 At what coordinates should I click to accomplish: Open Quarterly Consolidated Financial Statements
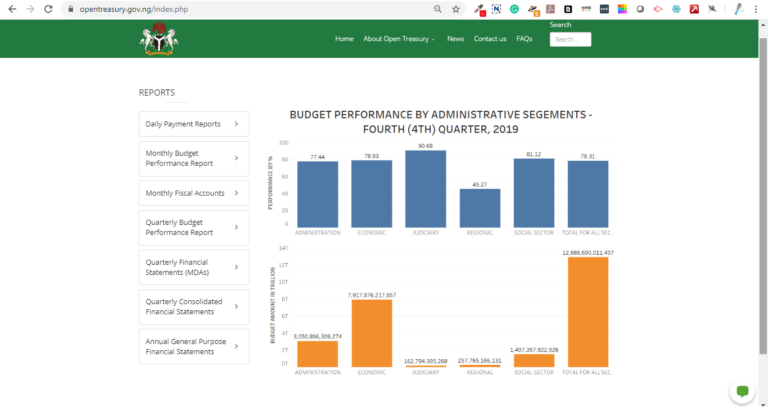(x=194, y=307)
